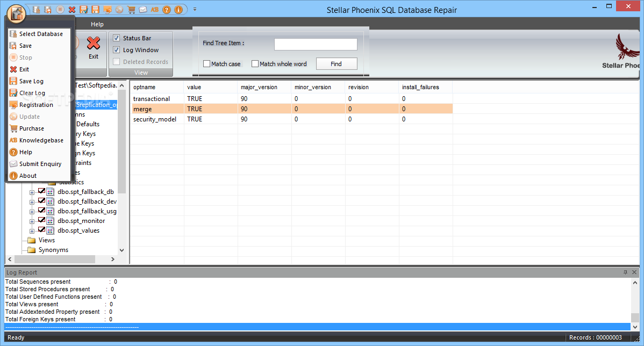The height and width of the screenshot is (346, 644).
Task: Click the major_version column header
Action: click(264, 87)
